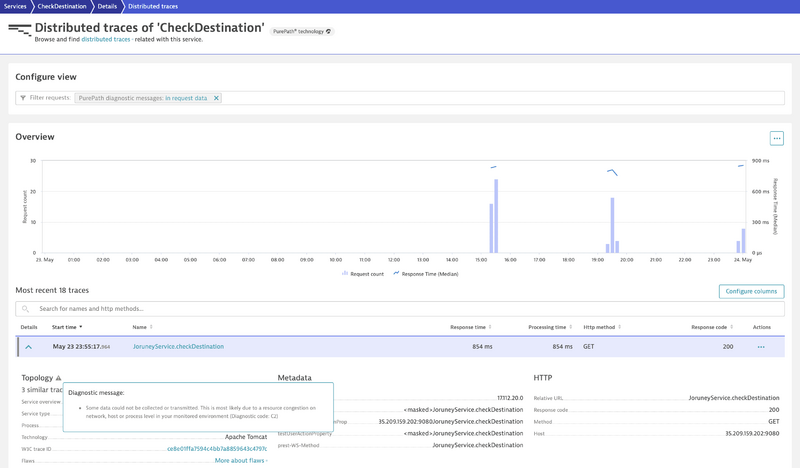Toggle Request count series in chart legend
800x468 pixels.
tap(364, 273)
